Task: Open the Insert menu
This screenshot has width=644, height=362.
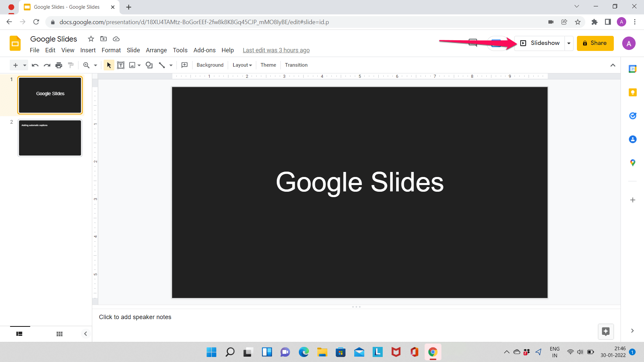Action: (x=88, y=50)
